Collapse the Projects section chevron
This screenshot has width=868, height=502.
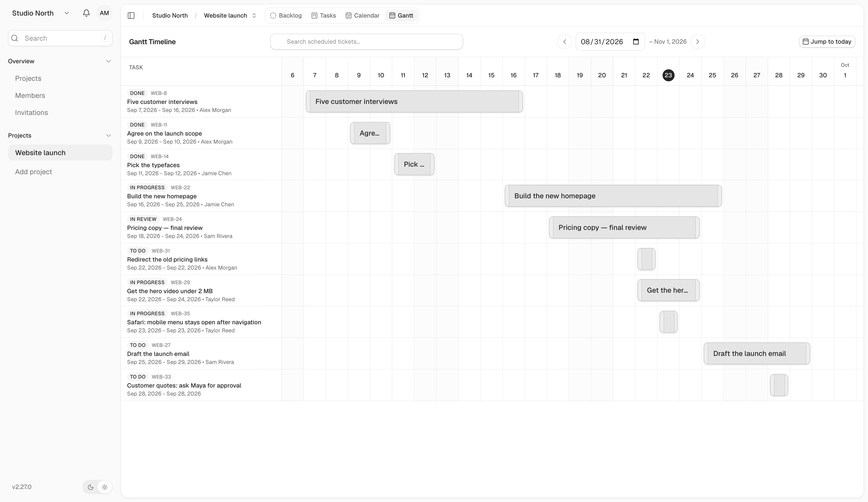tap(108, 136)
